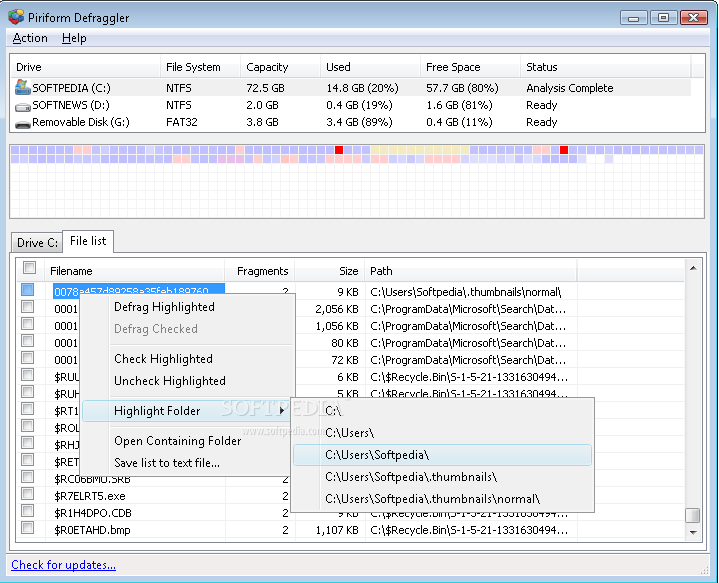Check the box for $R7ELRT5.exe
This screenshot has width=719, height=583.
(28, 494)
